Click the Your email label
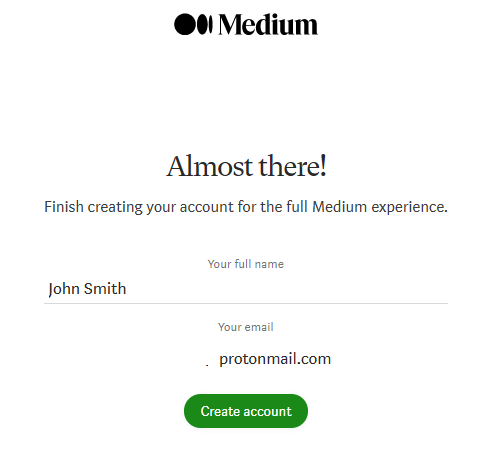Screen dimensions: 495x454 [x=246, y=327]
